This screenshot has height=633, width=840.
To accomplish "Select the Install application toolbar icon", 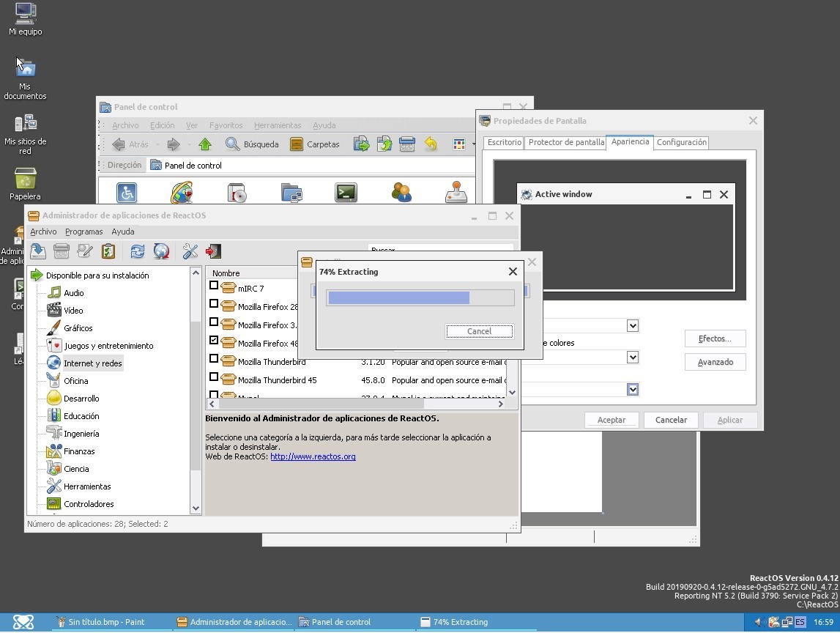I will [x=37, y=251].
